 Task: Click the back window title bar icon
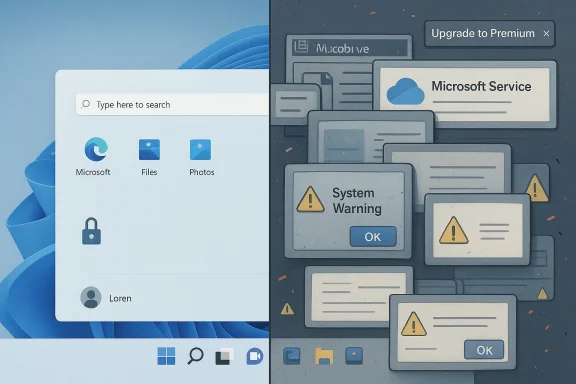301,47
